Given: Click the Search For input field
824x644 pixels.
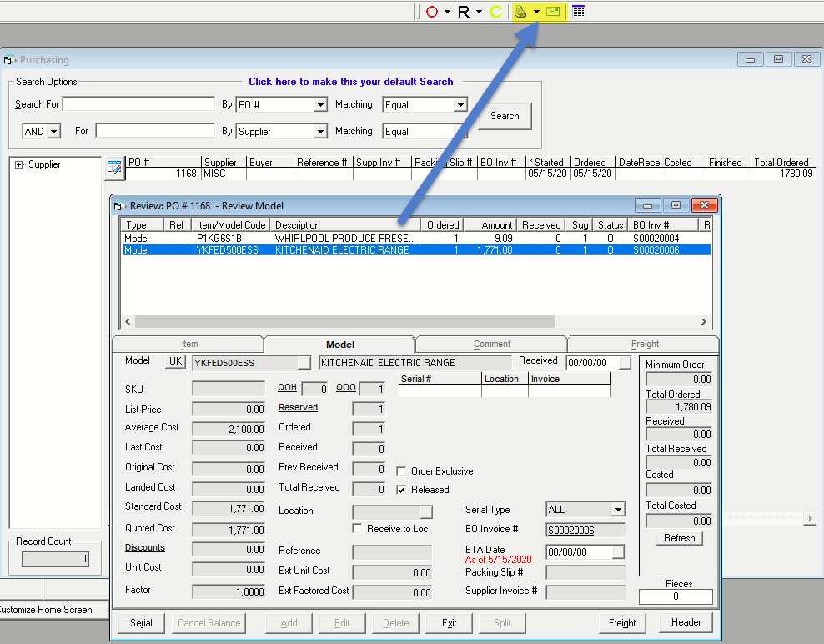Looking at the screenshot, I should click(138, 104).
